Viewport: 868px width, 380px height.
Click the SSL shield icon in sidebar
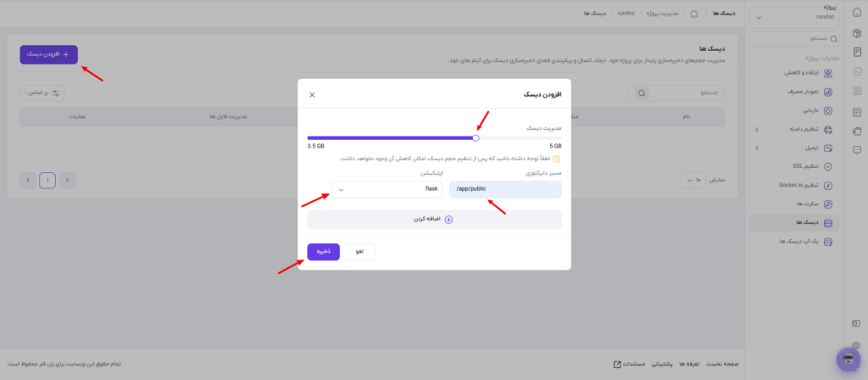828,166
